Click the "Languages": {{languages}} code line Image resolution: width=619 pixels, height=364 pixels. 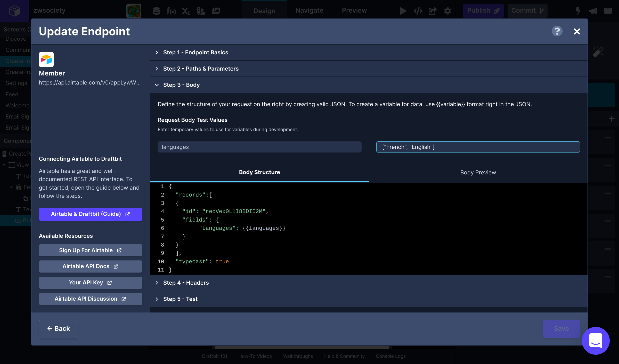(242, 228)
